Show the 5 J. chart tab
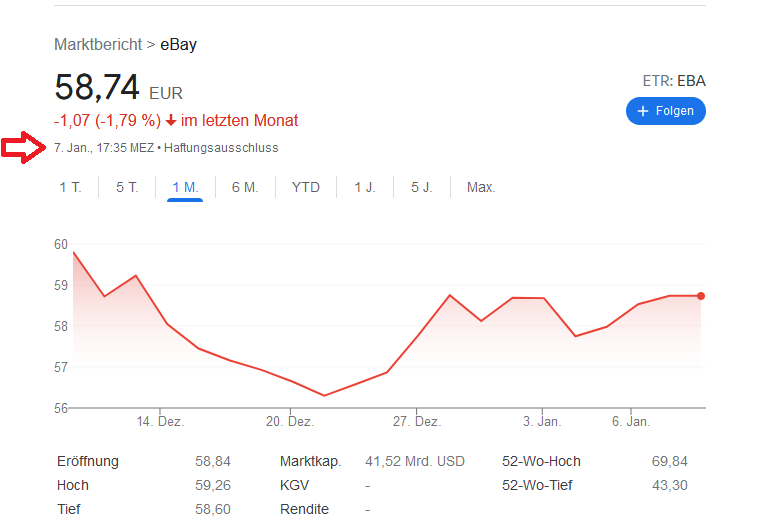 pos(421,187)
